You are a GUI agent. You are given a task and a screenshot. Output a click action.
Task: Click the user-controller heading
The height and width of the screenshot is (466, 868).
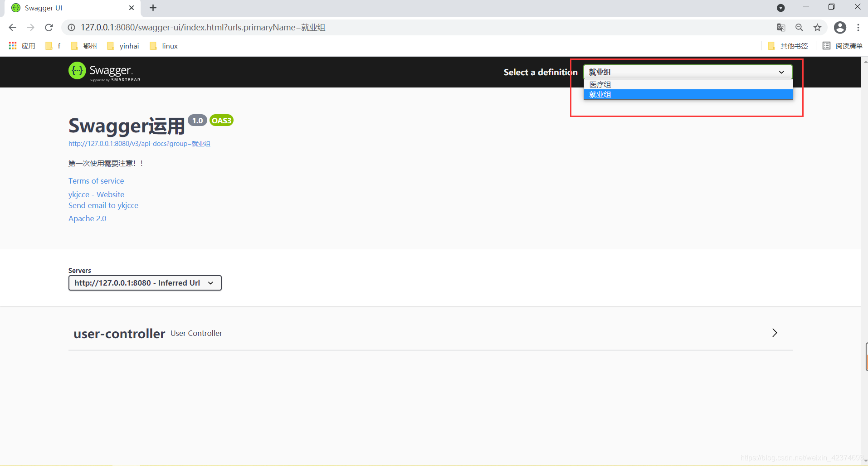tap(119, 334)
